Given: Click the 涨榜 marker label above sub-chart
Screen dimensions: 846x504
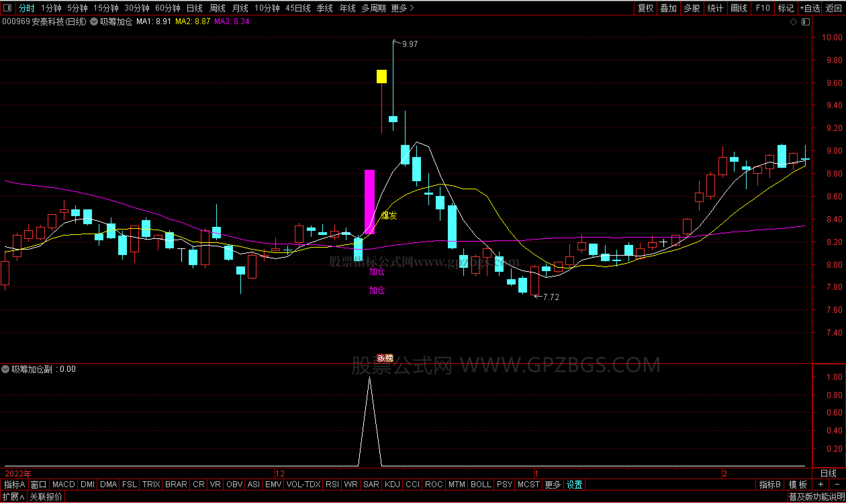Looking at the screenshot, I should pyautogui.click(x=385, y=358).
